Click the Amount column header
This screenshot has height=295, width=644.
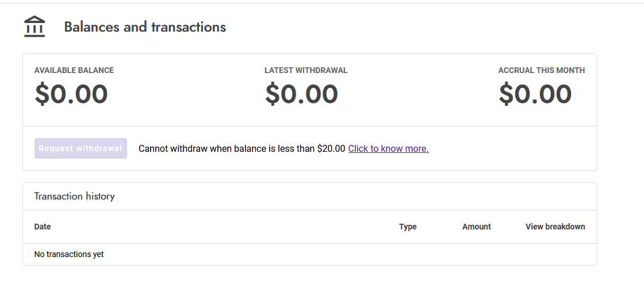pyautogui.click(x=477, y=227)
